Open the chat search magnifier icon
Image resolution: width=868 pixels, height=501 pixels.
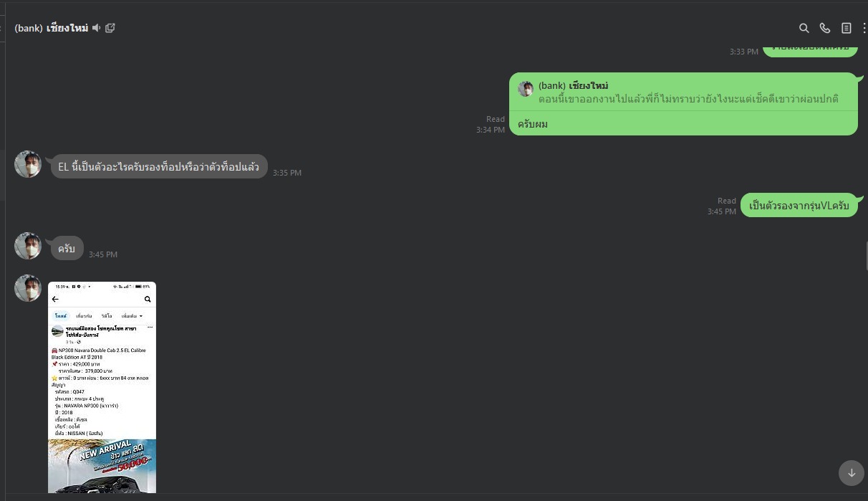pyautogui.click(x=804, y=28)
